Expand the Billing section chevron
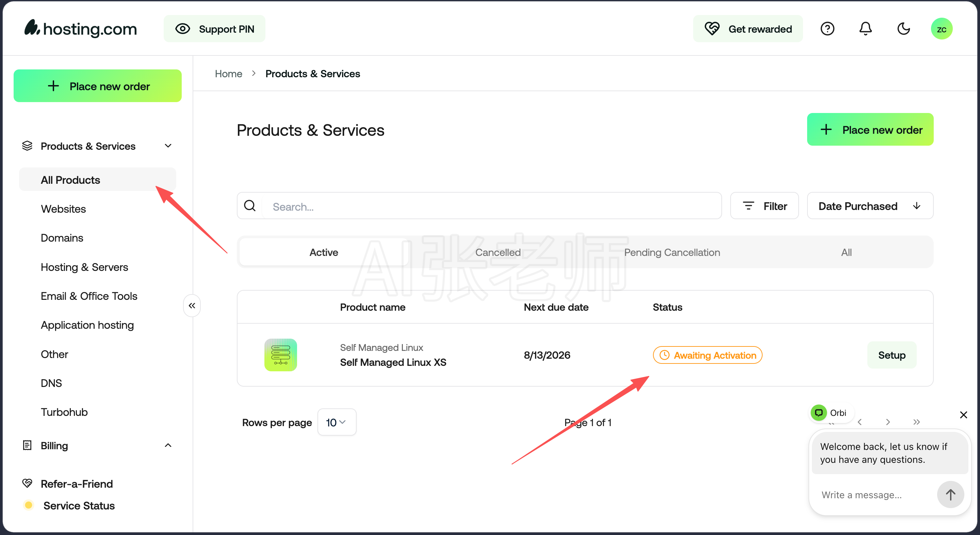The image size is (980, 535). pos(168,445)
